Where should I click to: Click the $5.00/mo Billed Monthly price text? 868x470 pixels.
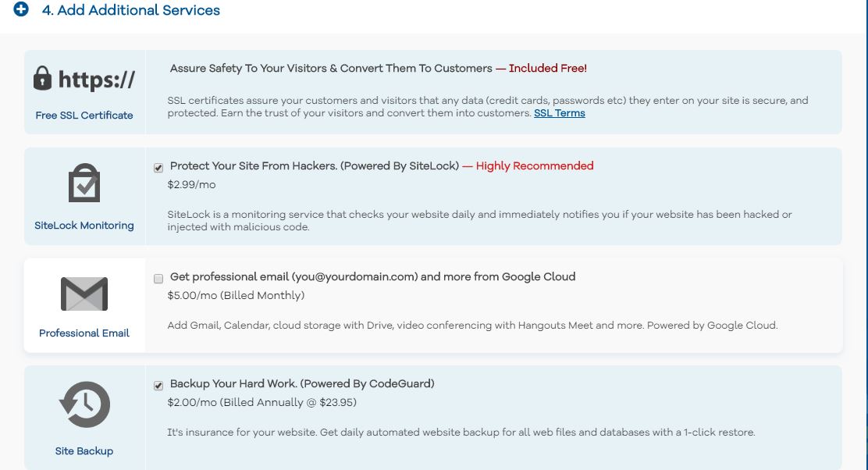pyautogui.click(x=236, y=296)
